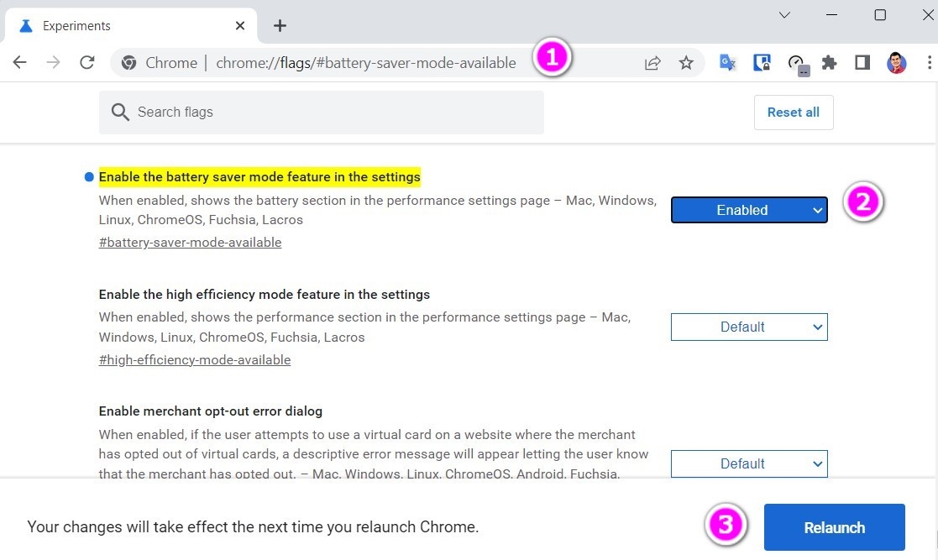Click the address bar URL
Image resolution: width=938 pixels, height=560 pixels.
pos(365,63)
